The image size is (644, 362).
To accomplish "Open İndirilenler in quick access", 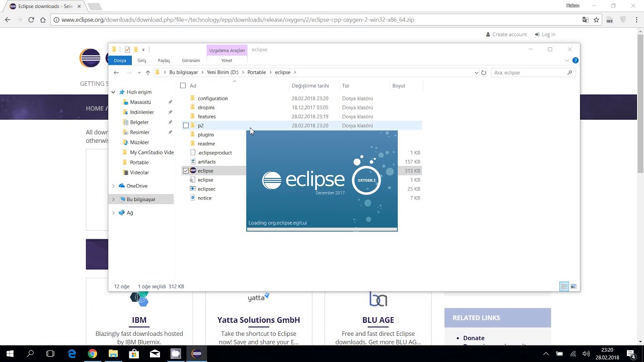I will [x=142, y=112].
